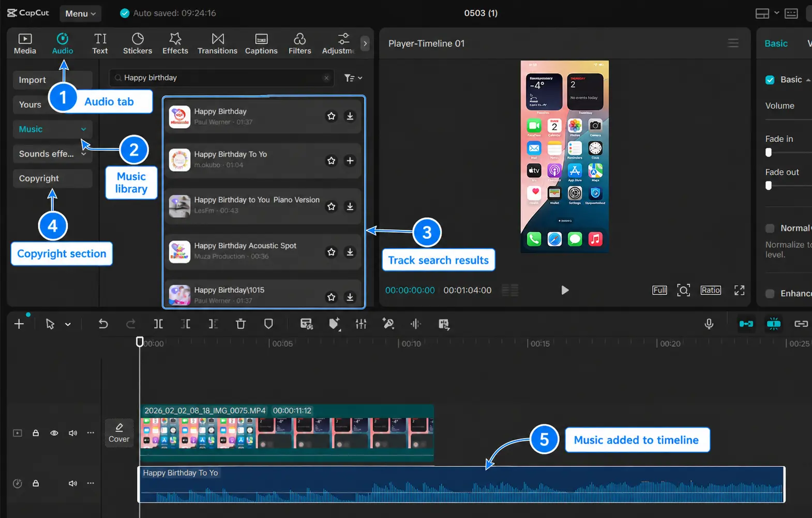Click the Happy birthday search field

coord(221,78)
